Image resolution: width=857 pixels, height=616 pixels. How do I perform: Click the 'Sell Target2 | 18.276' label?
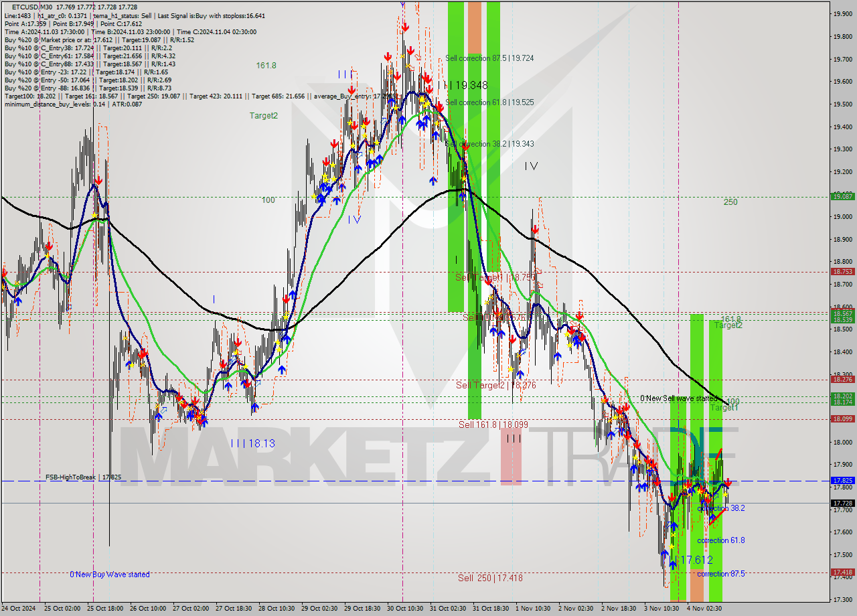495,385
